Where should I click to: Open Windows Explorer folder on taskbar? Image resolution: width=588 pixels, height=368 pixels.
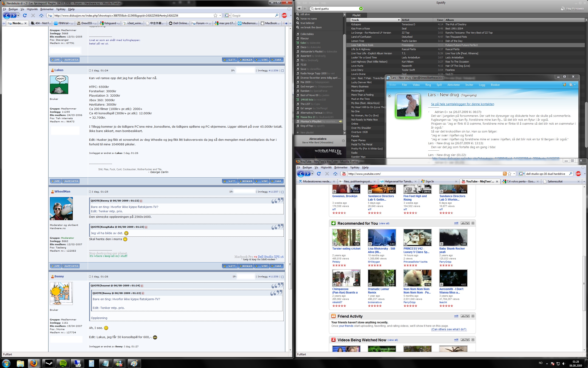(20, 363)
